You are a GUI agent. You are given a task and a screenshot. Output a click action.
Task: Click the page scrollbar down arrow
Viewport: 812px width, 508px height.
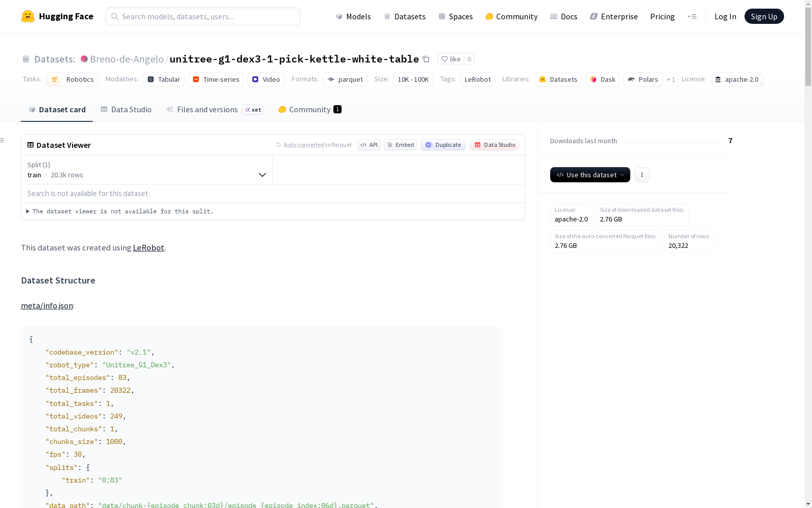coord(808,504)
